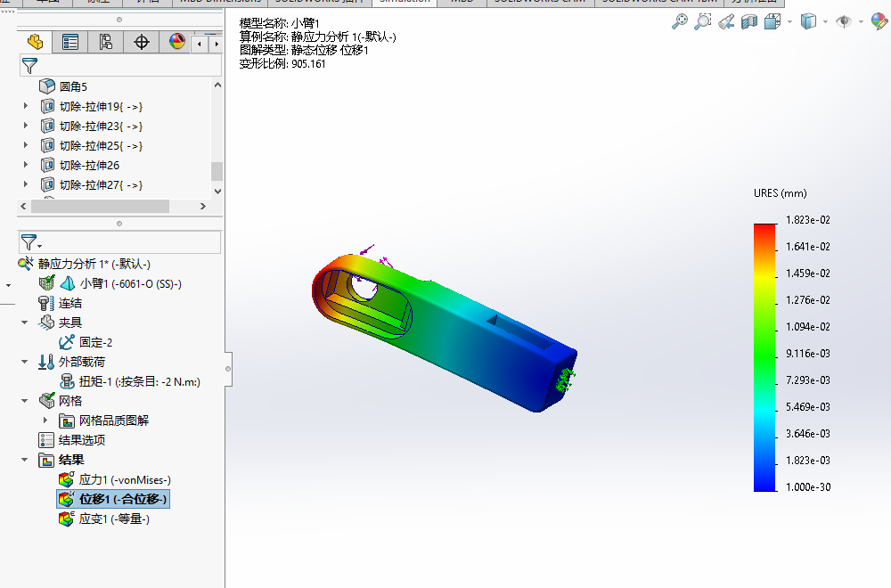891x588 pixels.
Task: Select the 应力1 (-vonMises-) stress plot
Action: [x=125, y=480]
